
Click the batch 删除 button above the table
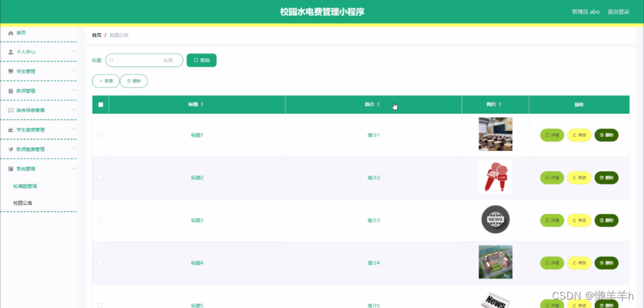[133, 81]
